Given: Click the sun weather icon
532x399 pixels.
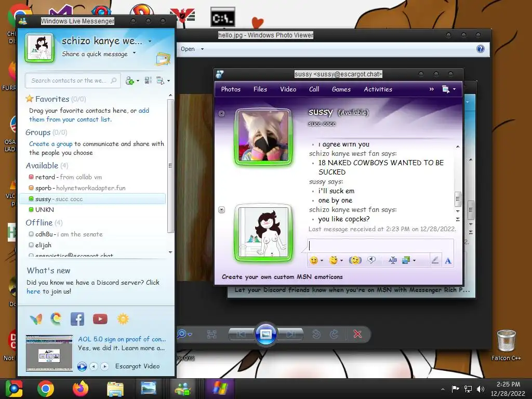Looking at the screenshot, I should (x=123, y=319).
